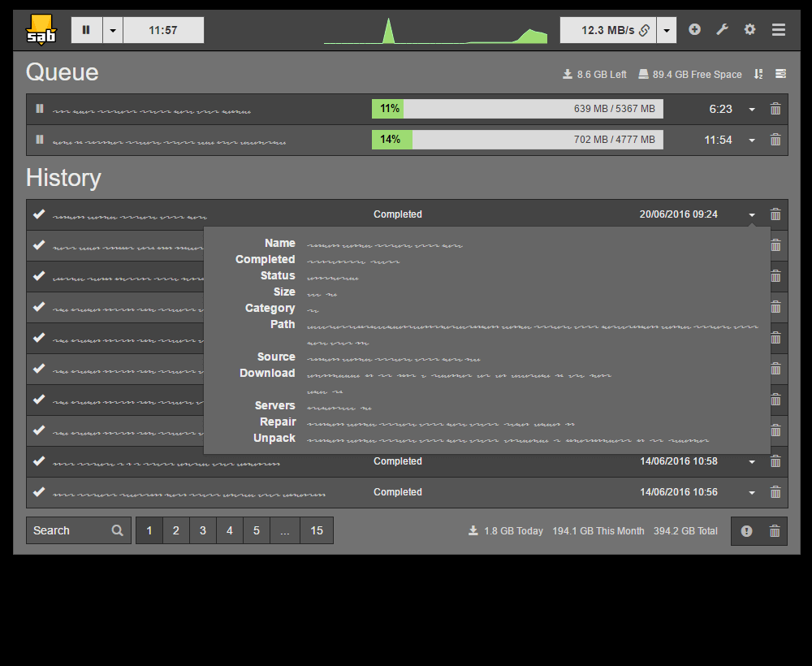
Task: Click the 14% download progress bar
Action: (x=517, y=140)
